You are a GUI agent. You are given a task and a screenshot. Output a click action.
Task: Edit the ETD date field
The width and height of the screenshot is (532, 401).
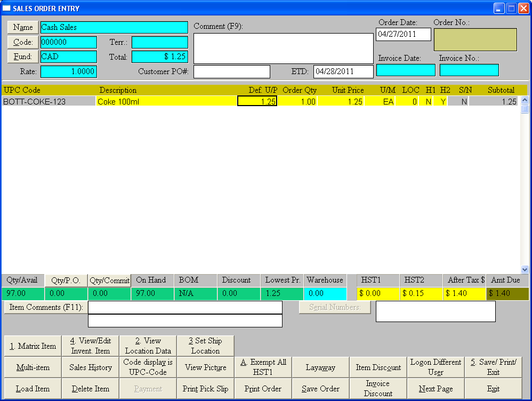(x=343, y=71)
